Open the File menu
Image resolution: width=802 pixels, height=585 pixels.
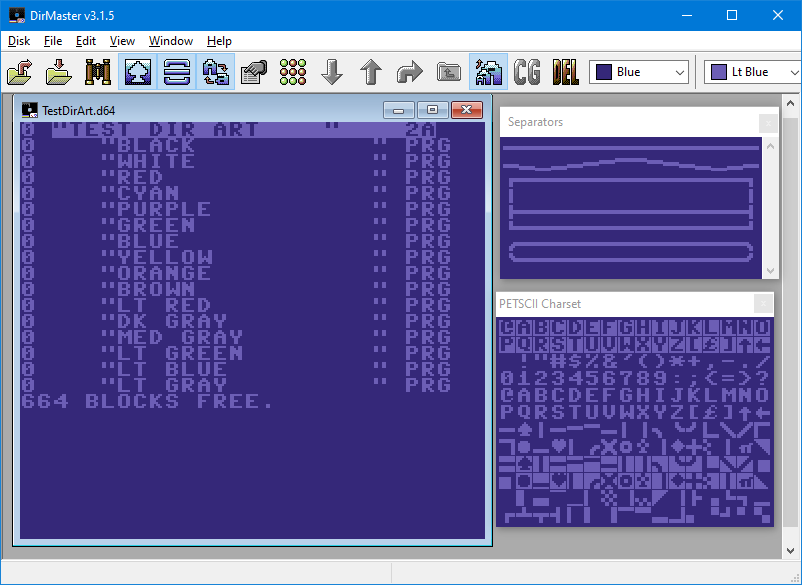click(53, 41)
